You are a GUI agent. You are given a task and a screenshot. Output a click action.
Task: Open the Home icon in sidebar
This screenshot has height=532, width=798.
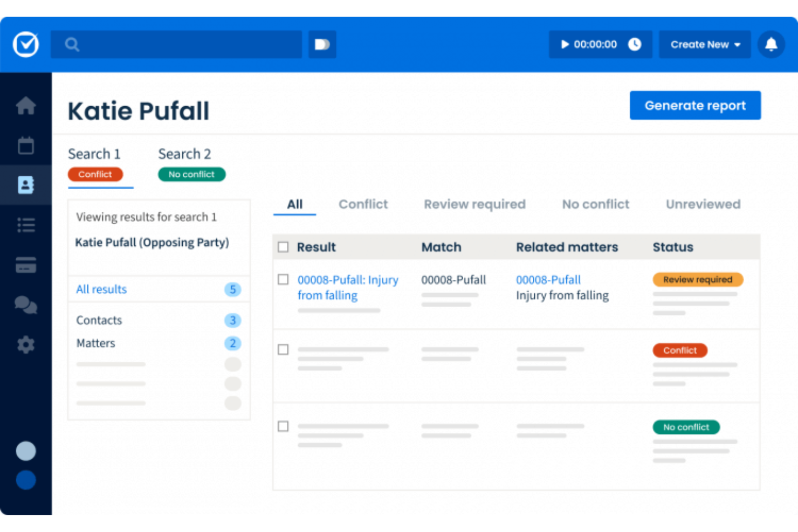pos(26,106)
